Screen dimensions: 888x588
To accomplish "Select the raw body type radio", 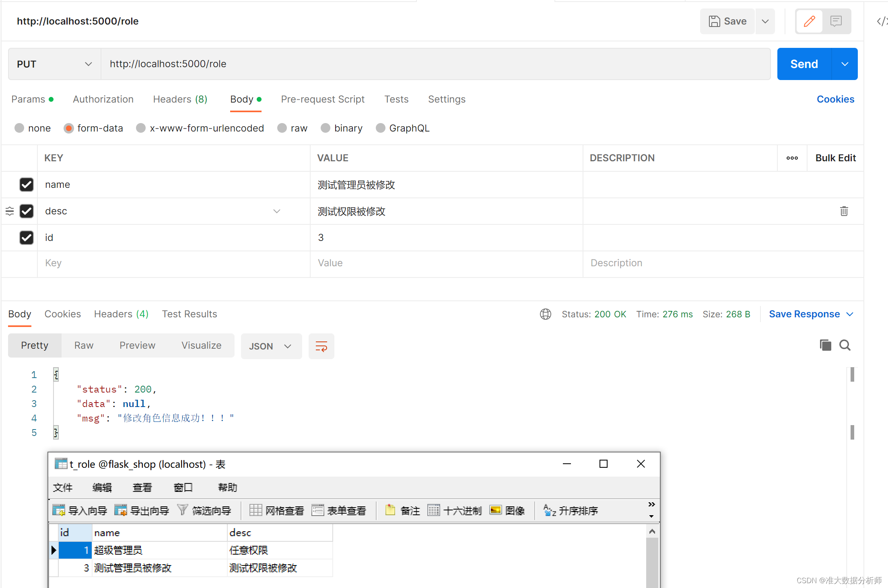I will click(282, 128).
